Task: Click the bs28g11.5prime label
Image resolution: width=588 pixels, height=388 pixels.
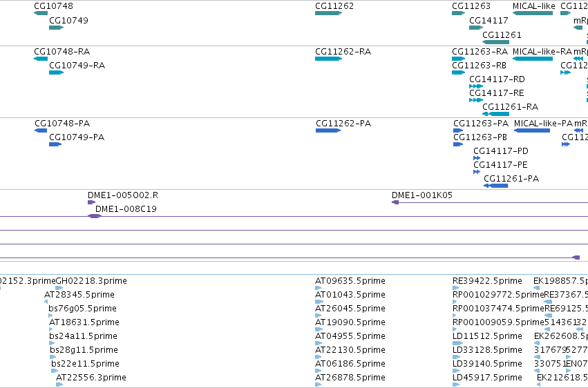Action: pos(84,350)
